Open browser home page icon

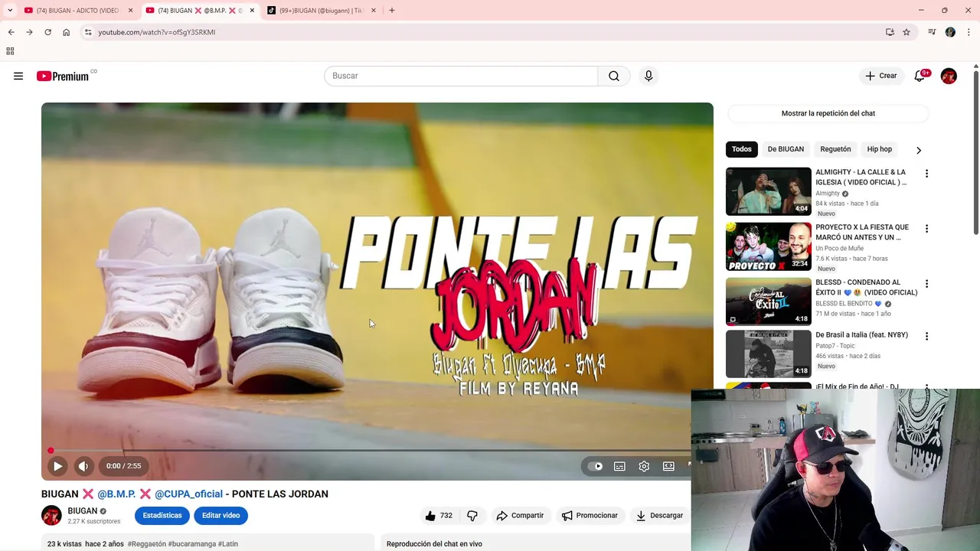pos(67,32)
